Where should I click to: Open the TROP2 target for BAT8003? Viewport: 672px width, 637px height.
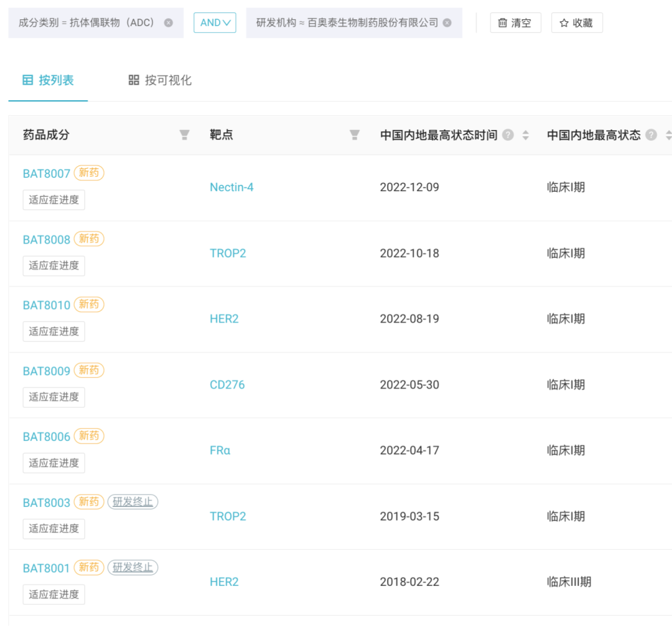pyautogui.click(x=228, y=516)
